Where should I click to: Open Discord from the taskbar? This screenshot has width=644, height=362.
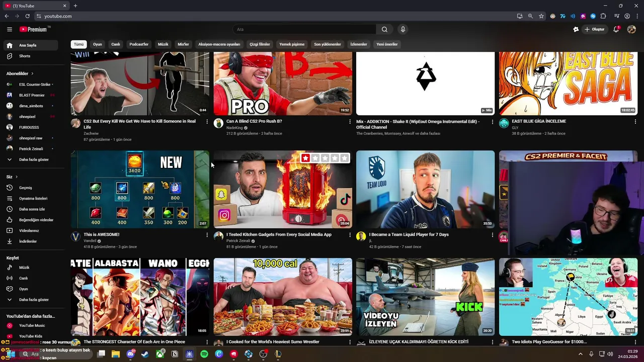click(x=130, y=354)
